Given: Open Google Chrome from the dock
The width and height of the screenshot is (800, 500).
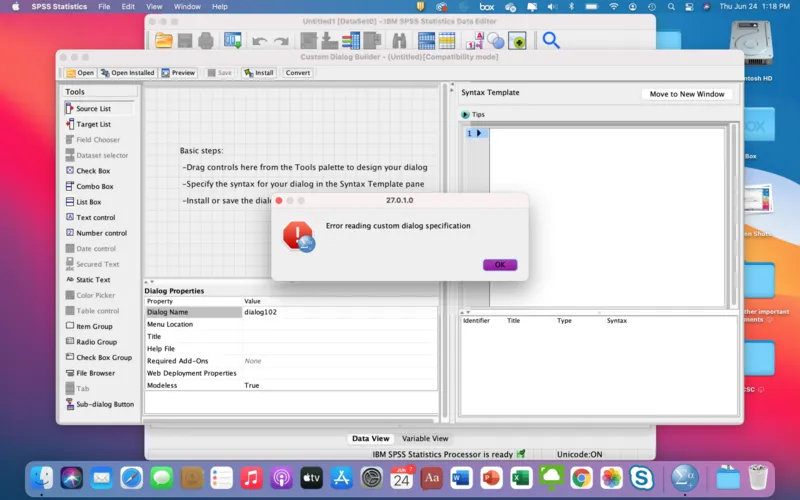Looking at the screenshot, I should tap(581, 478).
